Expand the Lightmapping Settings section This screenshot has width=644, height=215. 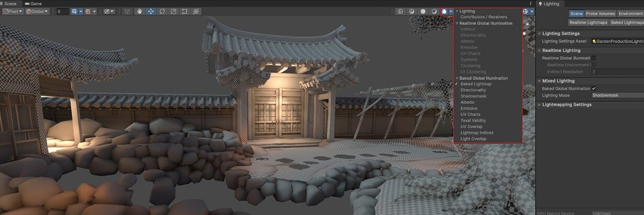pyautogui.click(x=540, y=105)
